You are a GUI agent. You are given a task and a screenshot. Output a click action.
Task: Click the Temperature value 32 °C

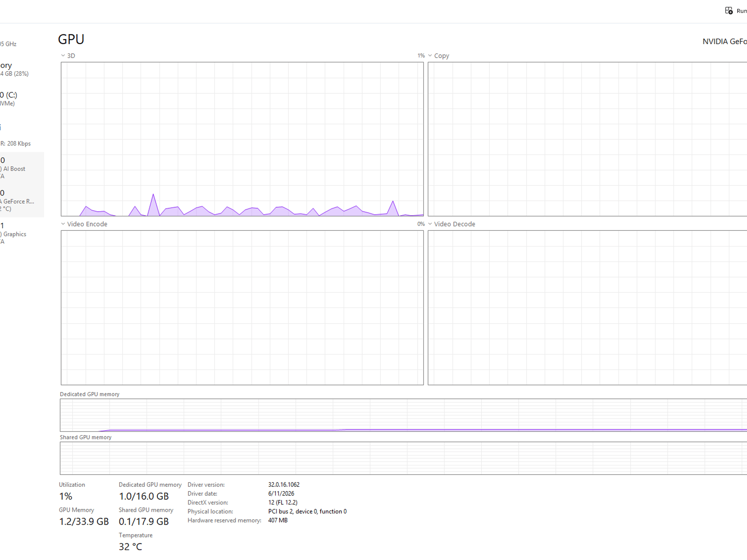pos(130,547)
